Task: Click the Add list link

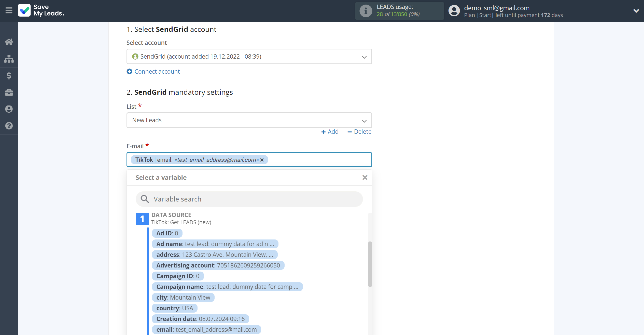Action: (x=330, y=132)
